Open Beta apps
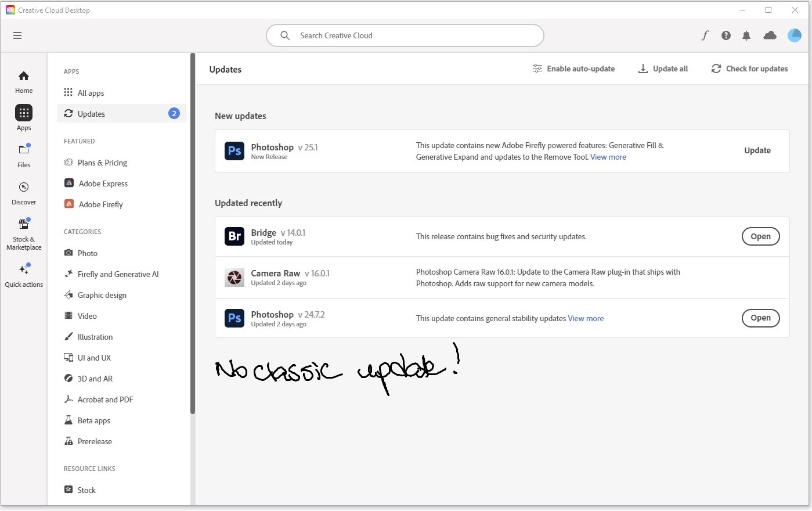 [x=87, y=420]
